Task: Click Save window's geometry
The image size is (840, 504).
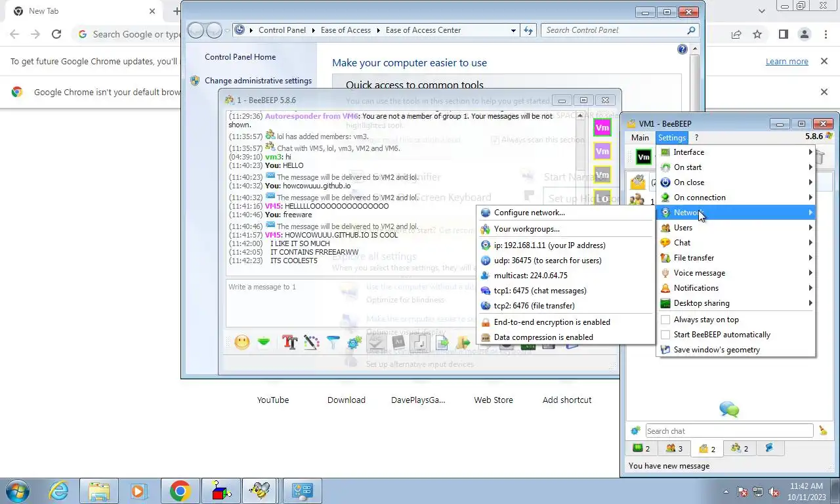Action: click(x=736, y=350)
